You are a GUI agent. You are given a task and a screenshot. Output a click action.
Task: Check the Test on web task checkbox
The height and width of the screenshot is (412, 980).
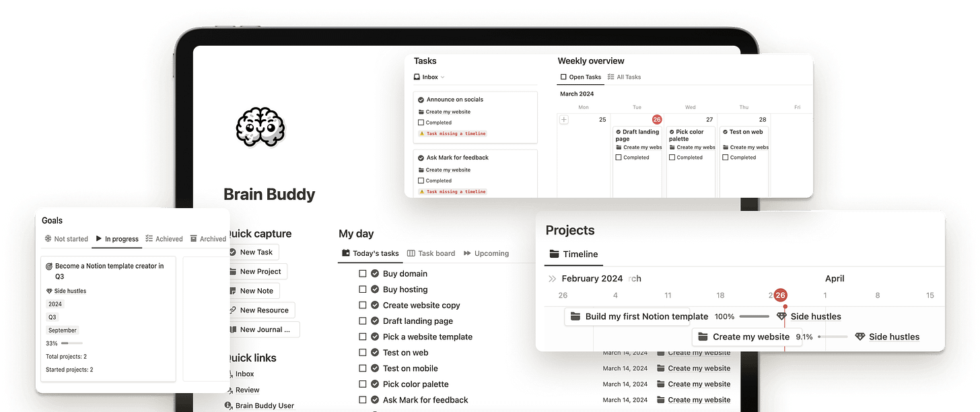click(363, 353)
